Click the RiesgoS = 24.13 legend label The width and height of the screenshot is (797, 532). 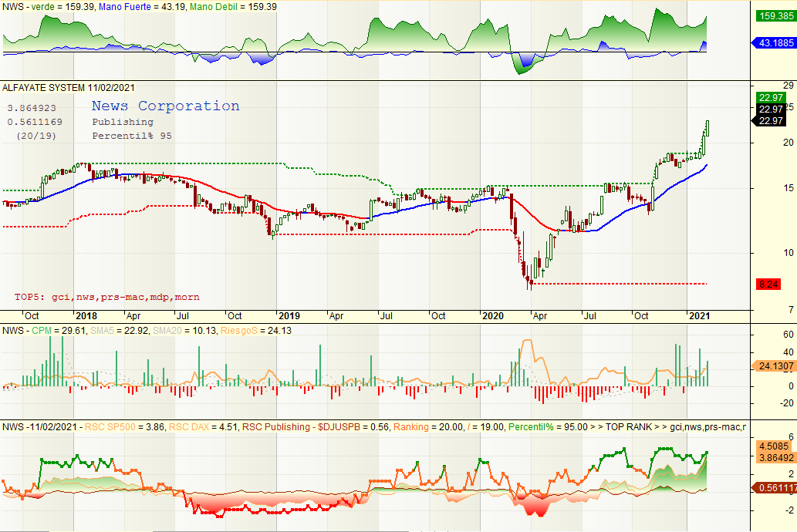pyautogui.click(x=255, y=330)
